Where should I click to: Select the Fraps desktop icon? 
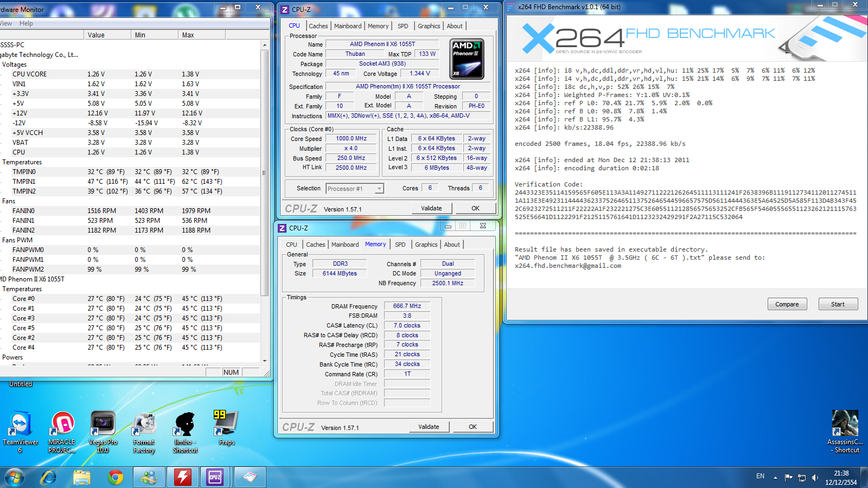click(226, 428)
